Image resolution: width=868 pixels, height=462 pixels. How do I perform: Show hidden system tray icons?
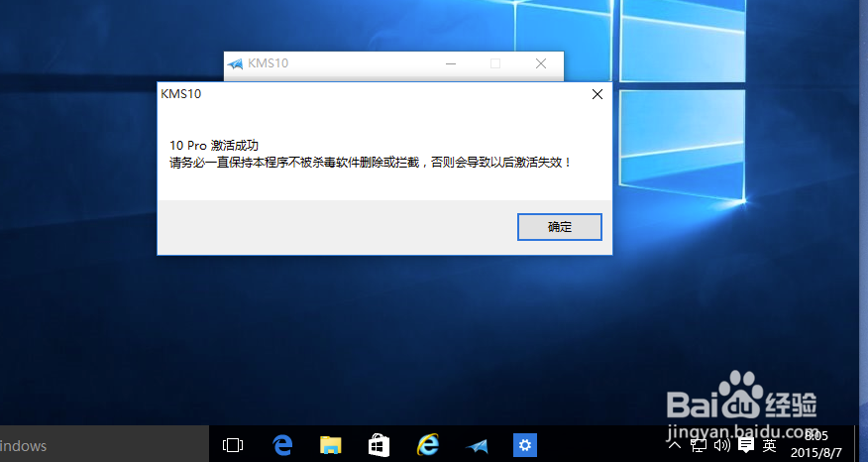[x=675, y=445]
